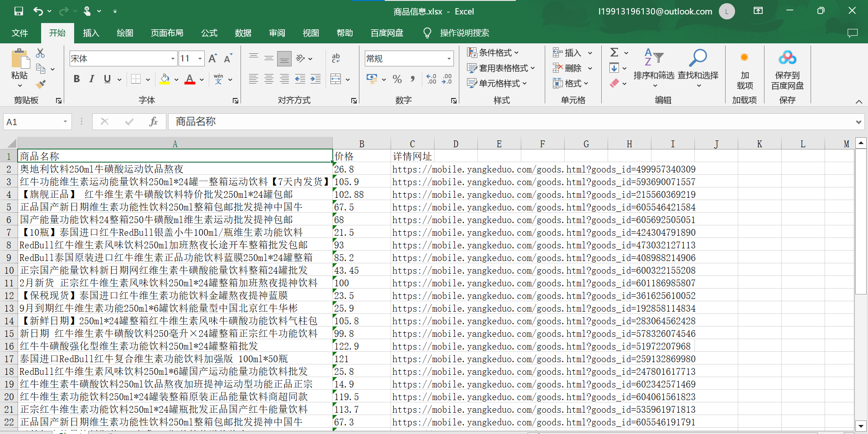Screen dimensions: 868x434
Task: Apply percent style format
Action: (x=397, y=79)
